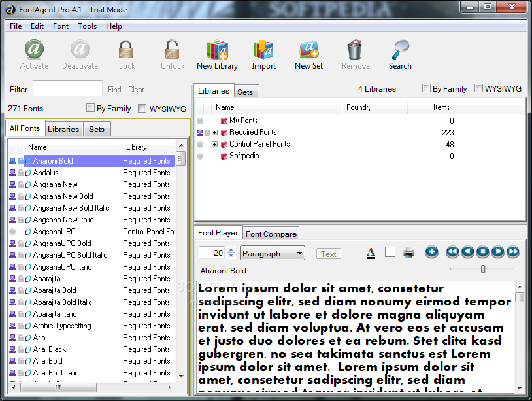Click inside the Filter text field
The height and width of the screenshot is (401, 532).
tap(67, 88)
